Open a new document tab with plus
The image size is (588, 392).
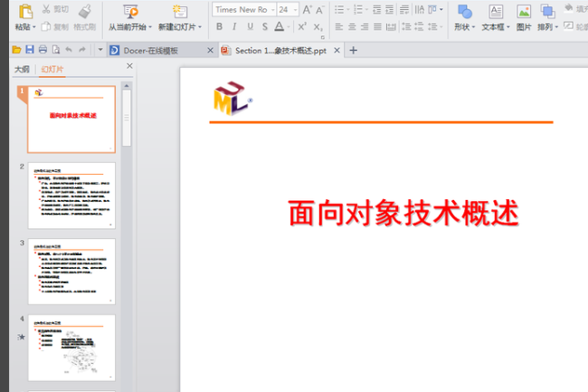[353, 51]
